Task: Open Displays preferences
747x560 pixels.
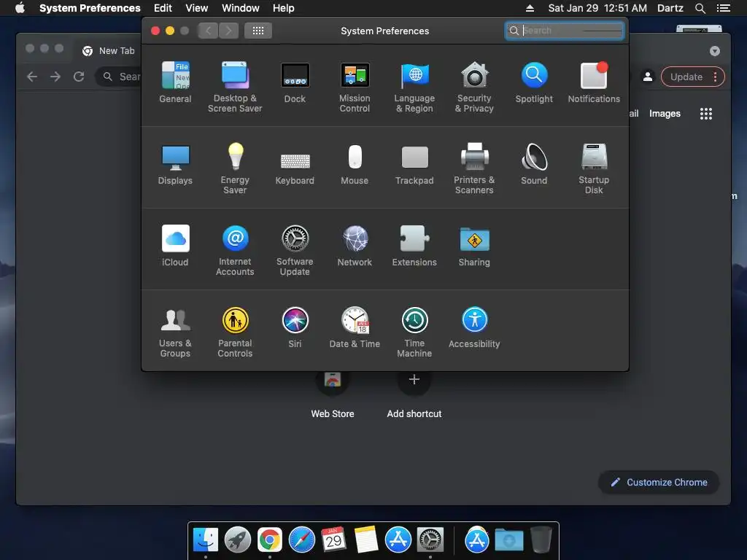Action: click(175, 164)
